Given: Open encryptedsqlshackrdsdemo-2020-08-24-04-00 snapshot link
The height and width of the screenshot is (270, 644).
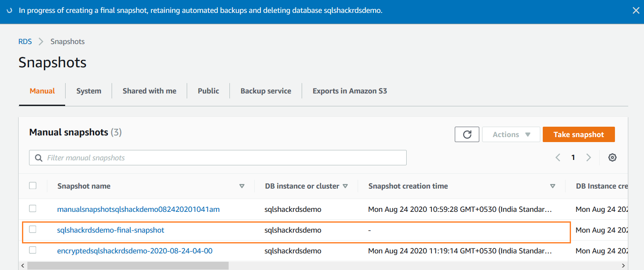Looking at the screenshot, I should [135, 251].
